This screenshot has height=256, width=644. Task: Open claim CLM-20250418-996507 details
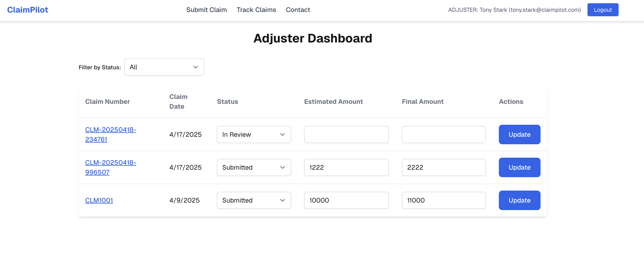(x=111, y=167)
